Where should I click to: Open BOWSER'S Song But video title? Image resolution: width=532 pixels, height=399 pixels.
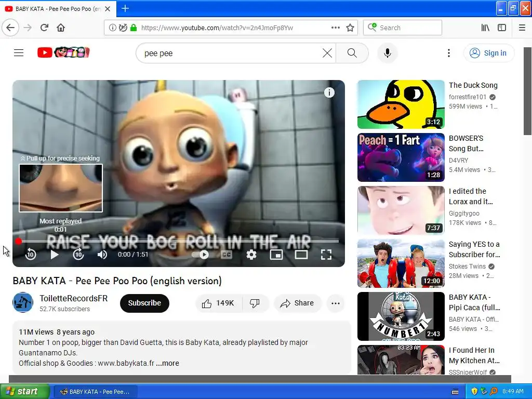(466, 143)
